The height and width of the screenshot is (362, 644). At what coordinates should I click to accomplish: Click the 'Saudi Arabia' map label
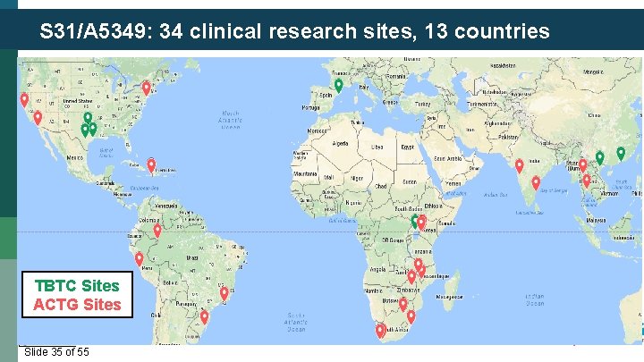(x=448, y=158)
